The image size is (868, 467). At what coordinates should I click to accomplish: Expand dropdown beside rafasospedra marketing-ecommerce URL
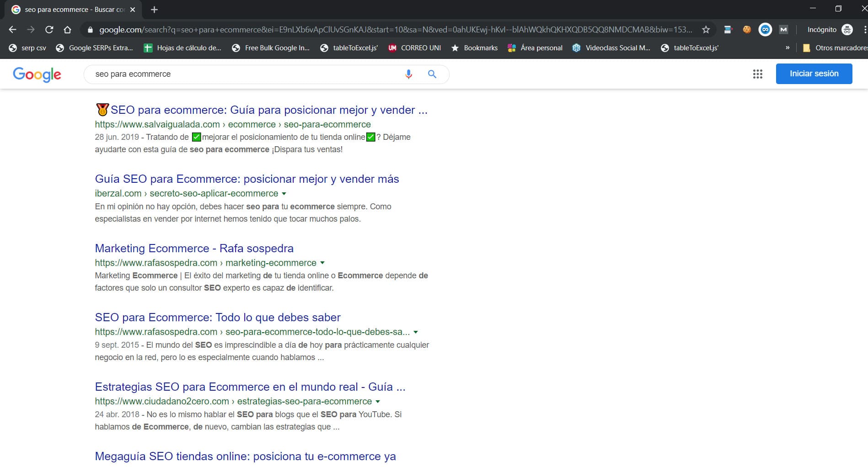click(322, 263)
